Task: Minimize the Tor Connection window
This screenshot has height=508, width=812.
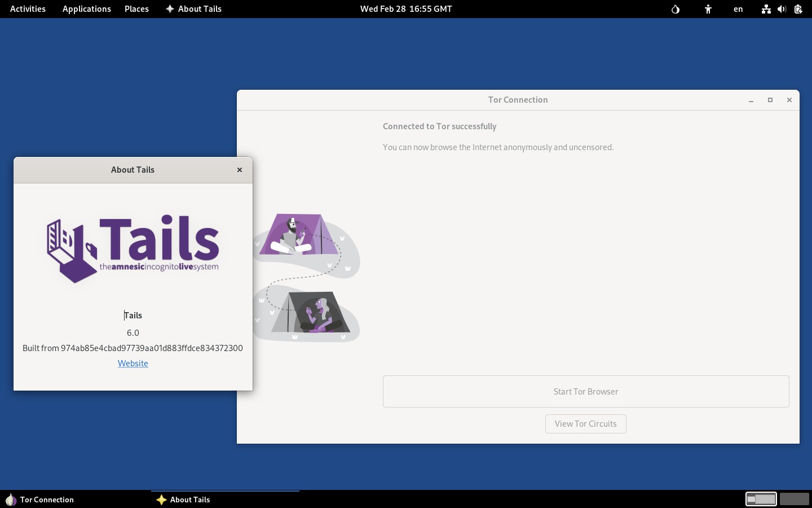Action: [x=751, y=100]
